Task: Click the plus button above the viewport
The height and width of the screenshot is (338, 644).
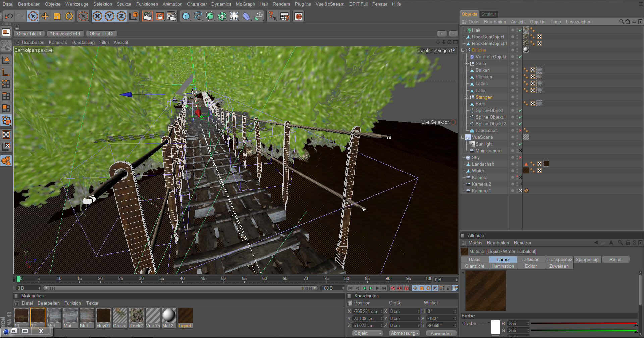Action: [x=442, y=34]
